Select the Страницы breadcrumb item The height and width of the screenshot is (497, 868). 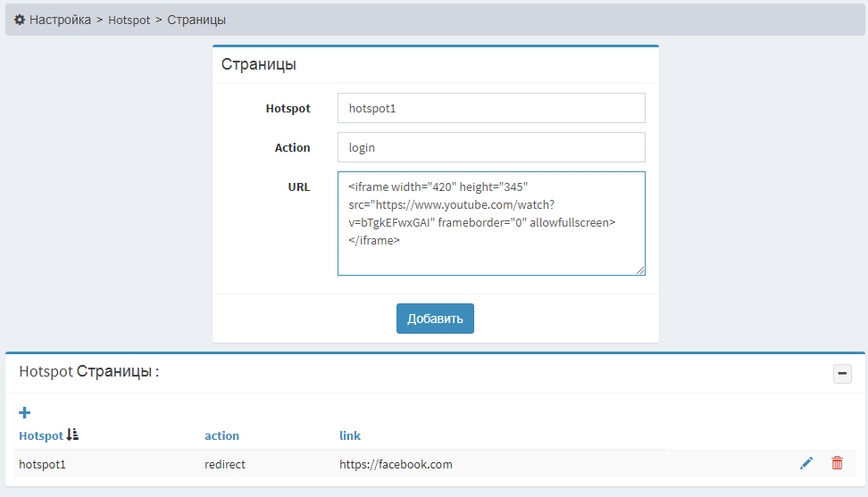tap(196, 19)
